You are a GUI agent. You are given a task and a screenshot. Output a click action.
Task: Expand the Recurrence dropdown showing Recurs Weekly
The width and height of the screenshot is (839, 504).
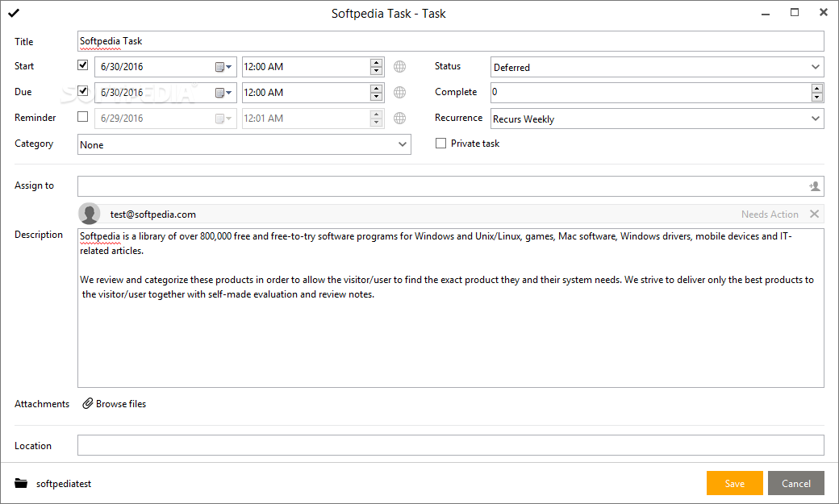(815, 119)
